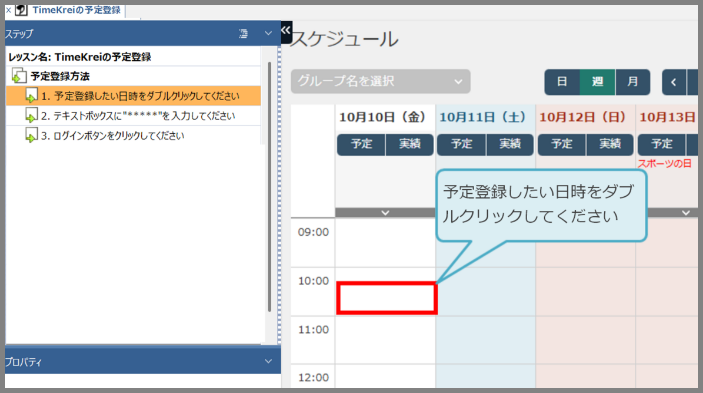The image size is (703, 393).
Task: Go to previous week with left arrow
Action: pos(674,82)
